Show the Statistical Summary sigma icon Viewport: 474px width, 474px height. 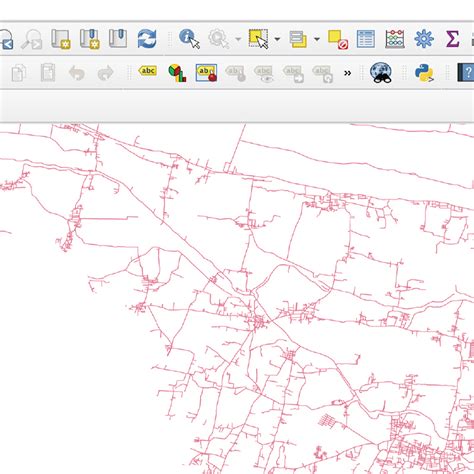click(452, 39)
